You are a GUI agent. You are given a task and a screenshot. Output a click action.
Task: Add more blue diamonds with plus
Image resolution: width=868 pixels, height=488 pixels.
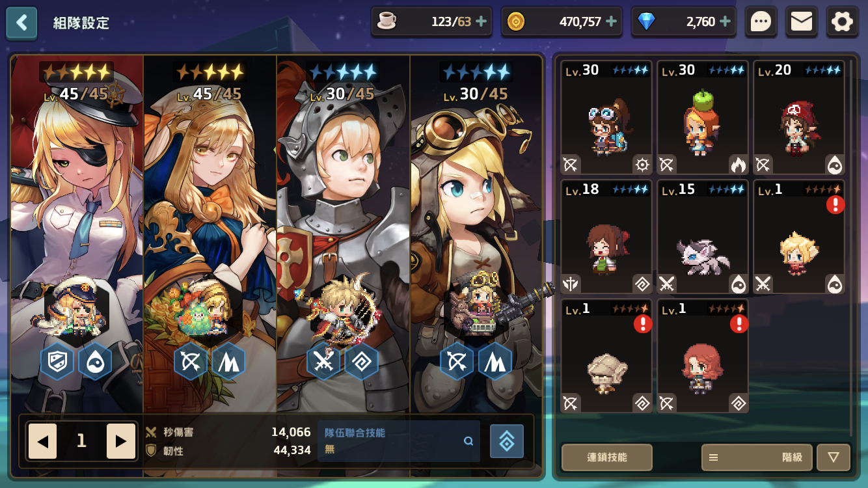(x=725, y=21)
